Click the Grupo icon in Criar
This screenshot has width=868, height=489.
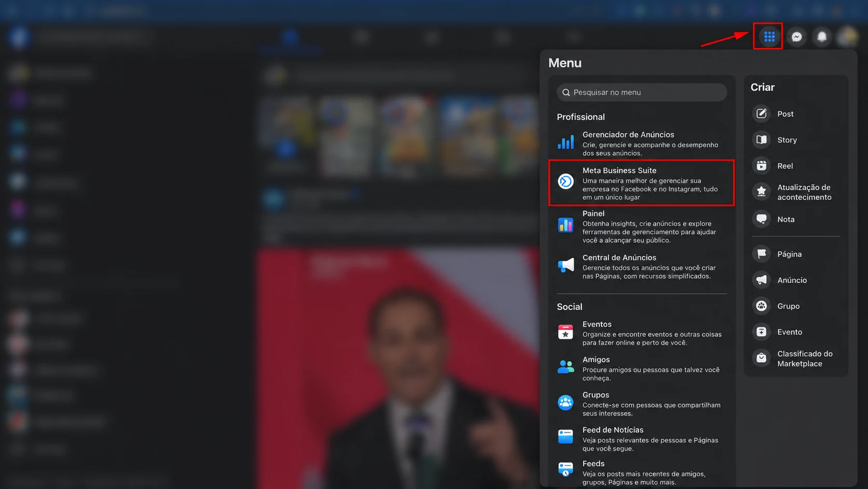click(762, 306)
